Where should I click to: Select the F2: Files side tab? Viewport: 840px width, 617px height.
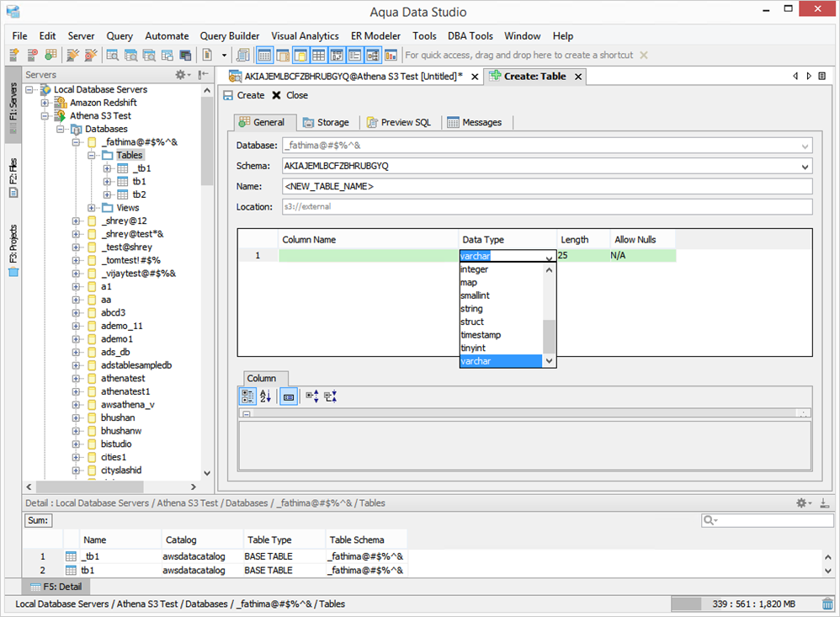pos(13,178)
